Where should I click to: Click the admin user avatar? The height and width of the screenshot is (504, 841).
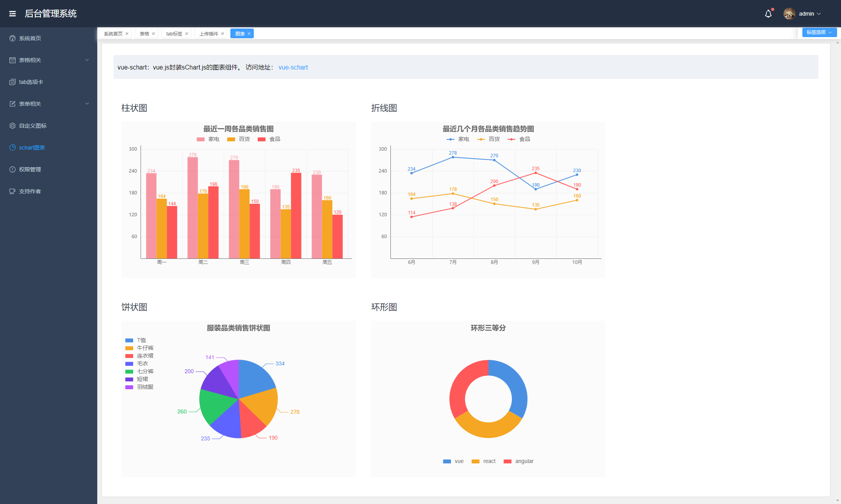tap(789, 14)
